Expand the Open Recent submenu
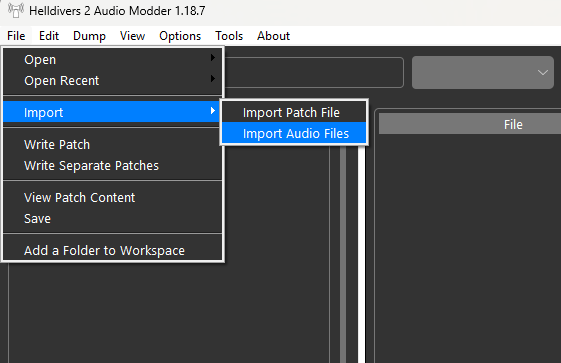The width and height of the screenshot is (561, 363). click(x=113, y=80)
